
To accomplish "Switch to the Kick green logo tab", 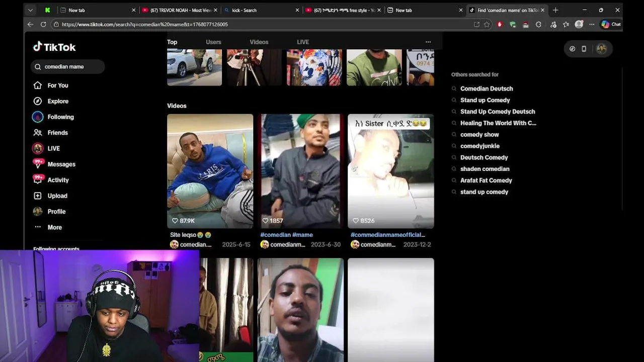I will point(47,10).
